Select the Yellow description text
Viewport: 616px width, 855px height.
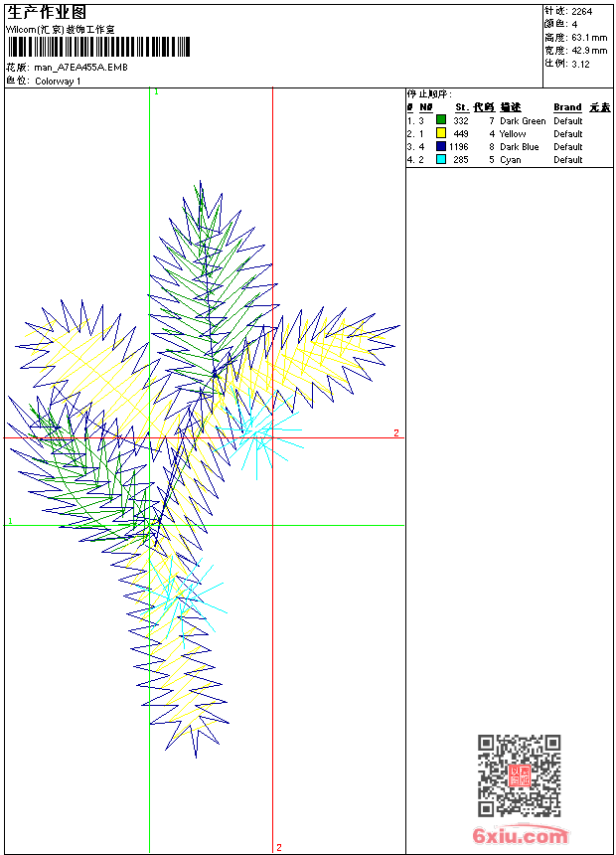513,134
